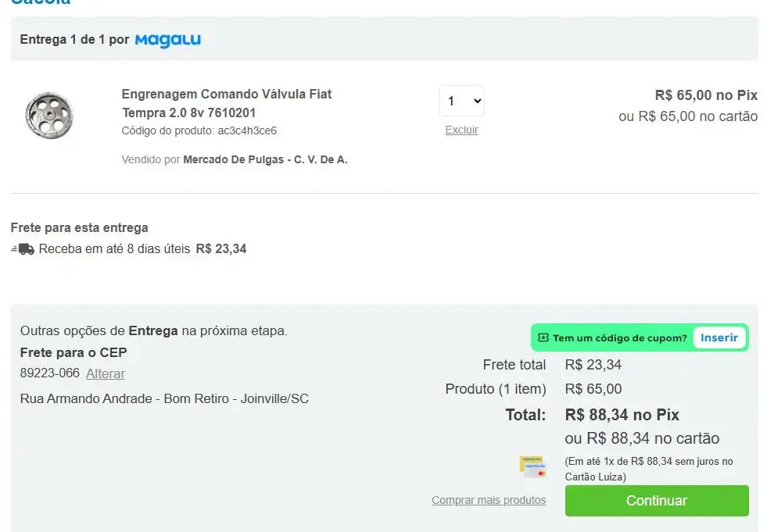The image size is (774, 532).
Task: Click seller name Mercado De Pulgas
Action: 265,159
